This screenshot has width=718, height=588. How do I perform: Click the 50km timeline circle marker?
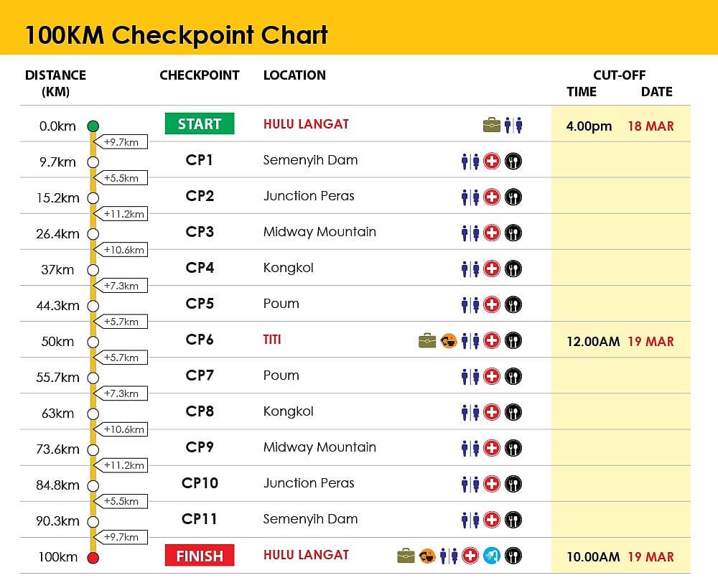pyautogui.click(x=93, y=342)
